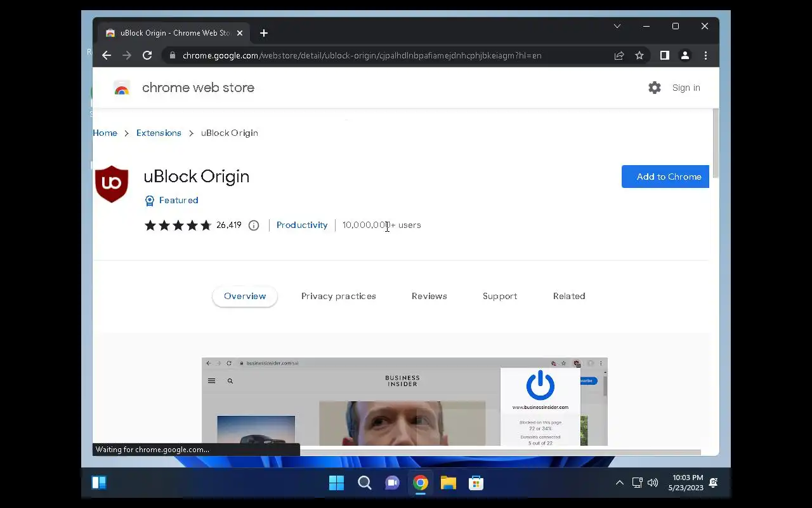Click the Chrome Web Store rainbow logo
Viewport: 812px width, 508px height.
122,88
